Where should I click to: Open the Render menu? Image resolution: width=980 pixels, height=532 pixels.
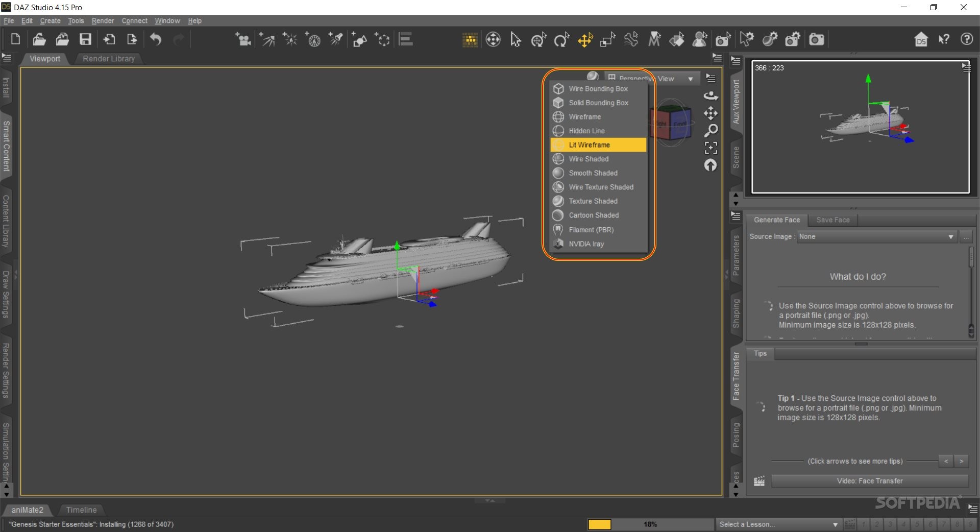pos(103,21)
